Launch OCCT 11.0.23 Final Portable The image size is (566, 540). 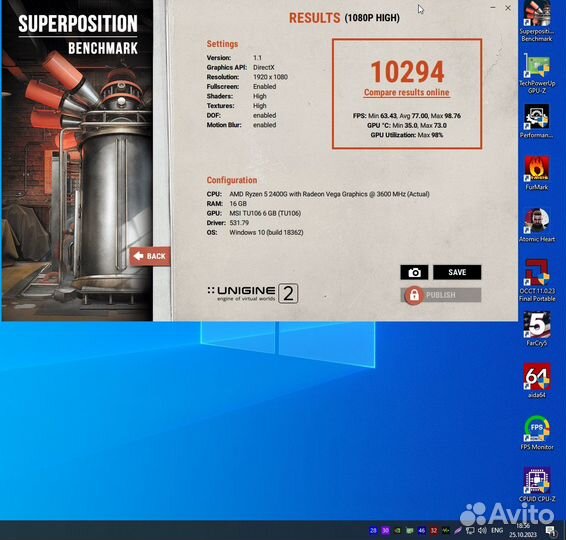tap(536, 280)
